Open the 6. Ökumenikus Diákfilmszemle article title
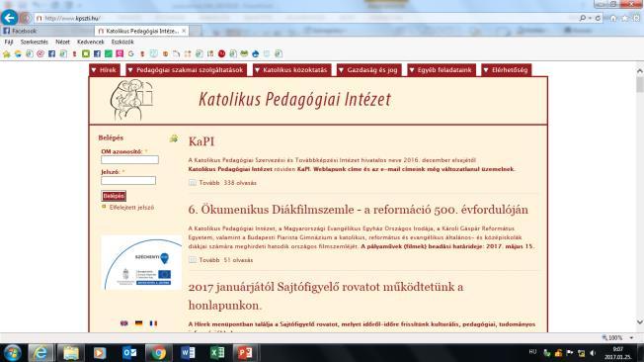This screenshot has width=644, height=362. click(x=359, y=210)
